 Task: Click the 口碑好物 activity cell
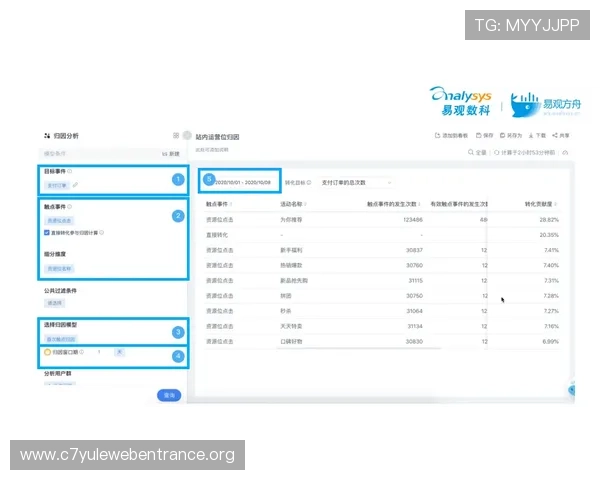tap(291, 341)
